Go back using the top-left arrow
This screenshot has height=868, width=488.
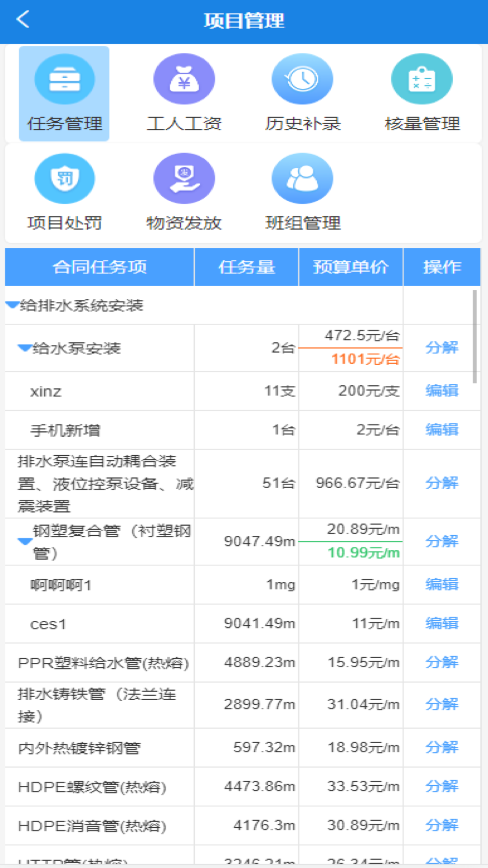(23, 20)
